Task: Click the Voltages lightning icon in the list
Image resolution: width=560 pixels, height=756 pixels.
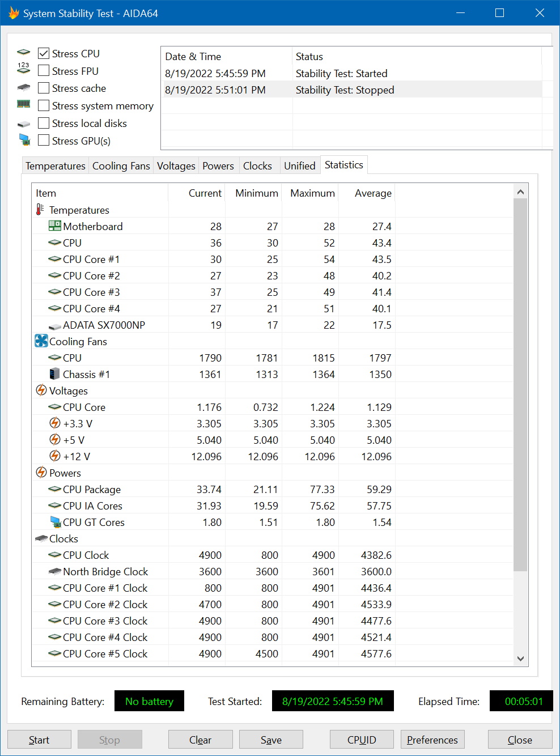Action: click(41, 390)
